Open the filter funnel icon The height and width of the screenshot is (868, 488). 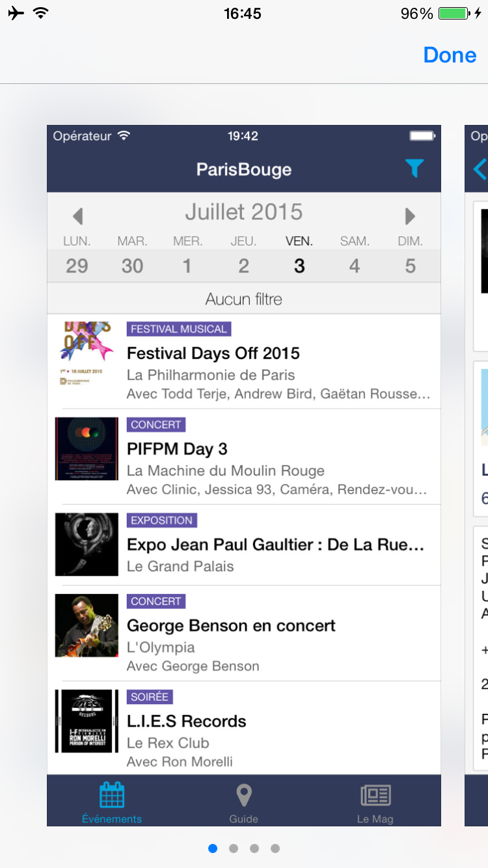pyautogui.click(x=414, y=169)
